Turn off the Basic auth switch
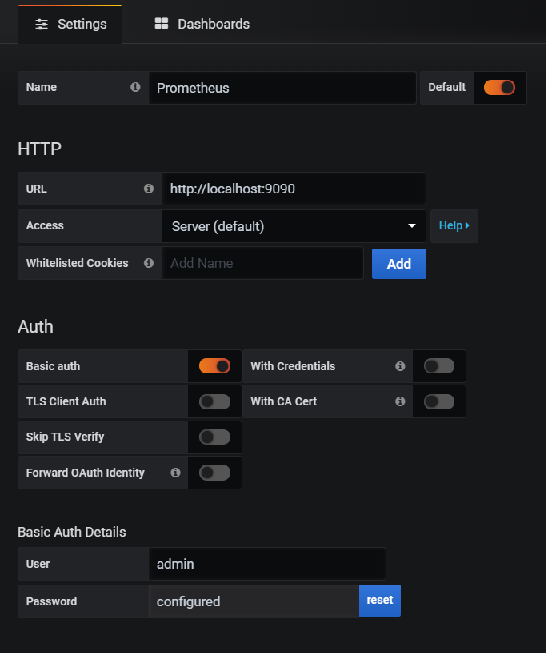This screenshot has width=546, height=653. (214, 366)
